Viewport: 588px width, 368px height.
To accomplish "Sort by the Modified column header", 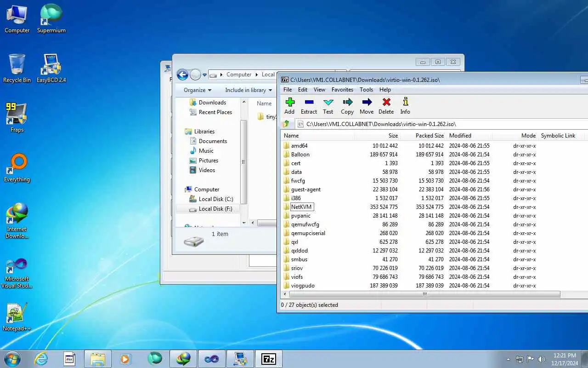I will (469, 136).
